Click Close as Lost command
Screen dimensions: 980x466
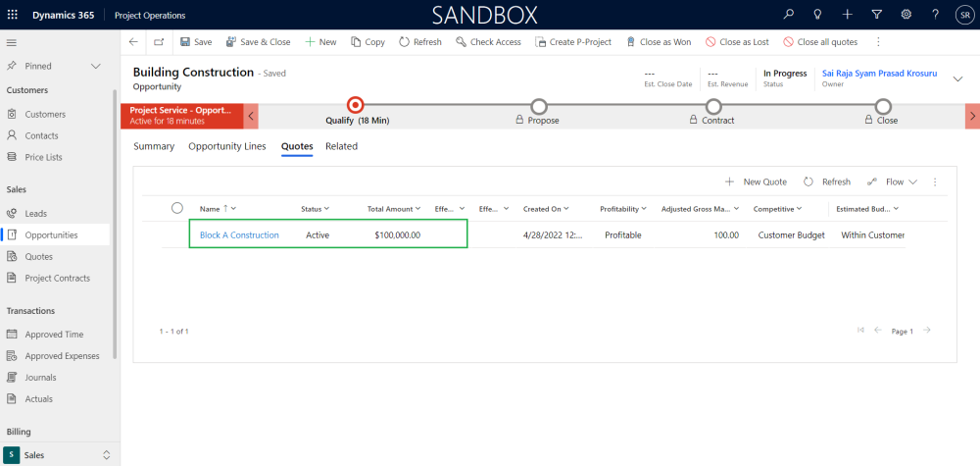click(738, 42)
